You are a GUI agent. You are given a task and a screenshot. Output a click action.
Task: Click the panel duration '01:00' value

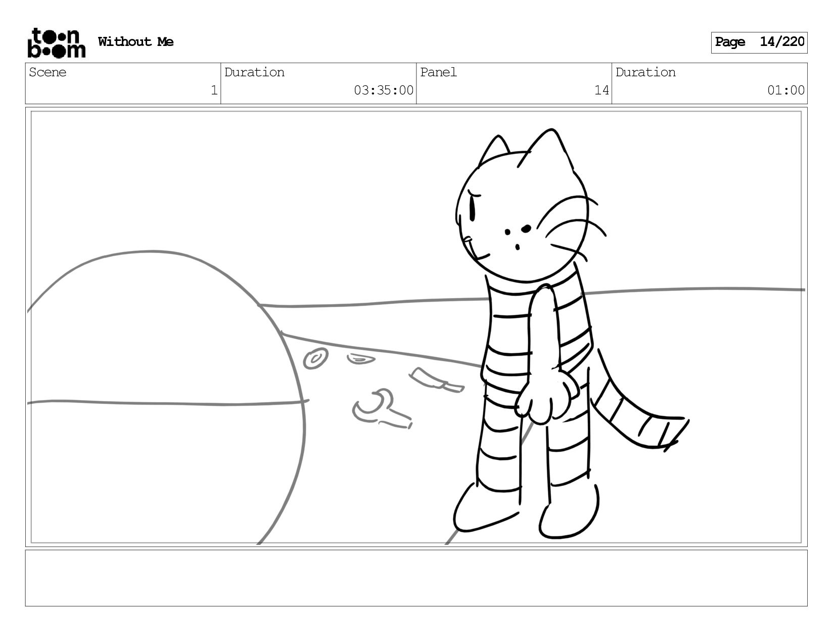786,90
